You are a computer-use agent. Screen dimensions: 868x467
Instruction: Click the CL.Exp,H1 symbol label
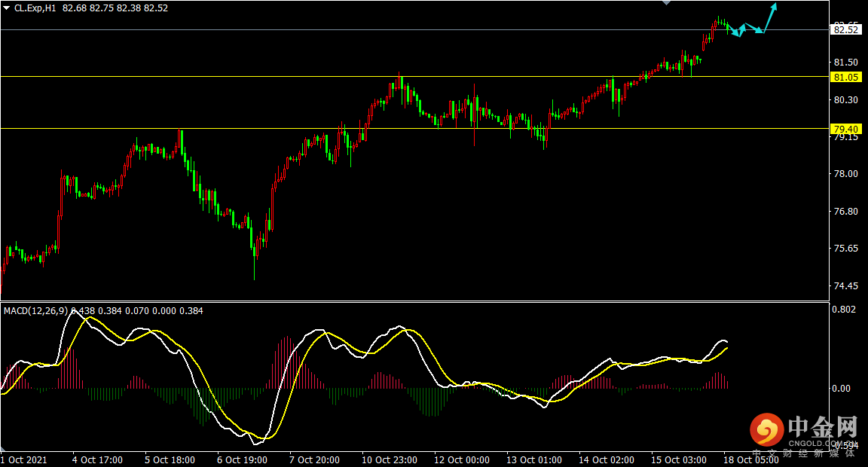[35, 8]
